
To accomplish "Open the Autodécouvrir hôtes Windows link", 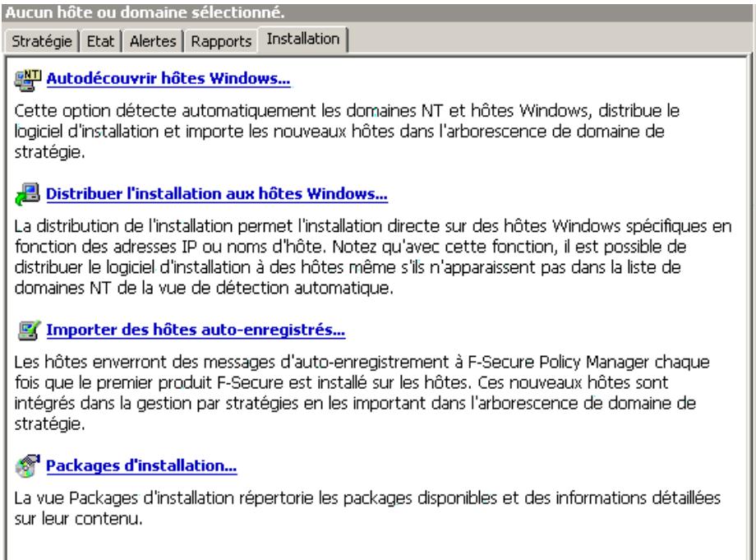I will pos(168,78).
